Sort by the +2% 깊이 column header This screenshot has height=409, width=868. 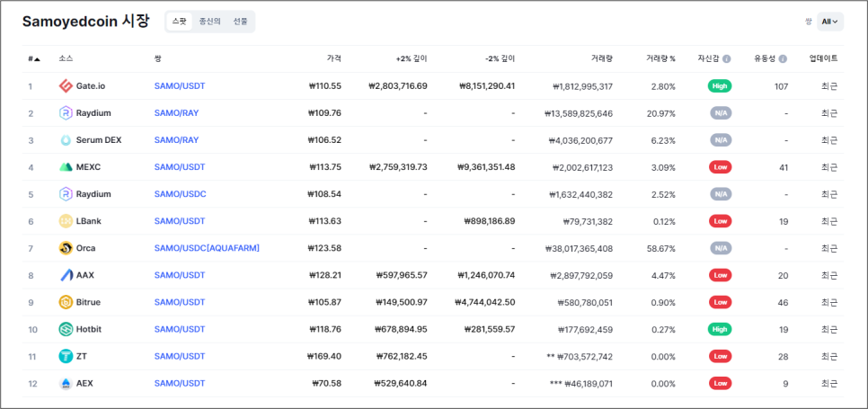click(x=412, y=58)
